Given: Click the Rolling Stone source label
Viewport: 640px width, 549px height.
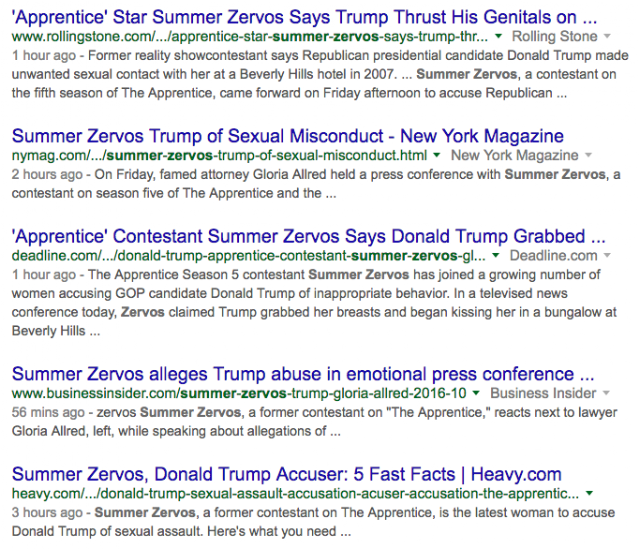Looking at the screenshot, I should pos(553,37).
